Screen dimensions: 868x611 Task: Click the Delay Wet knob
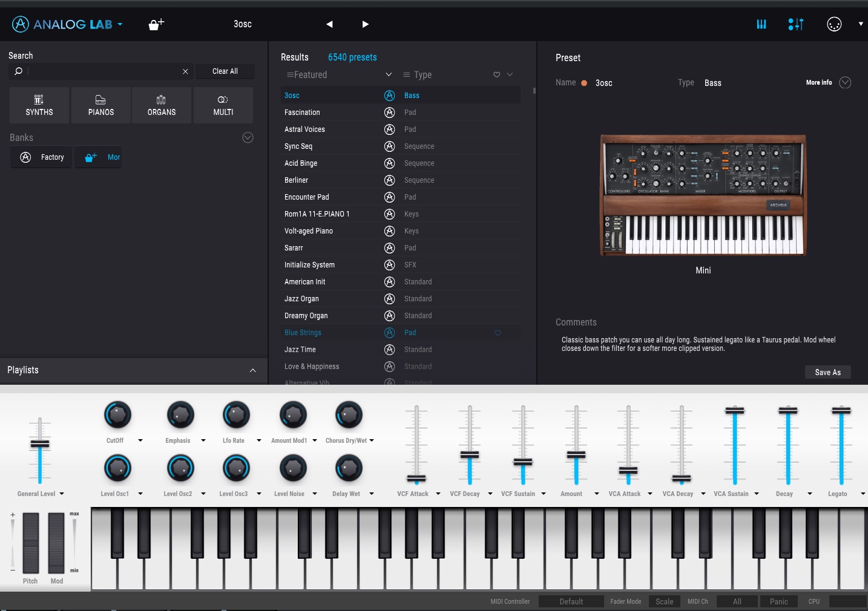coord(349,468)
